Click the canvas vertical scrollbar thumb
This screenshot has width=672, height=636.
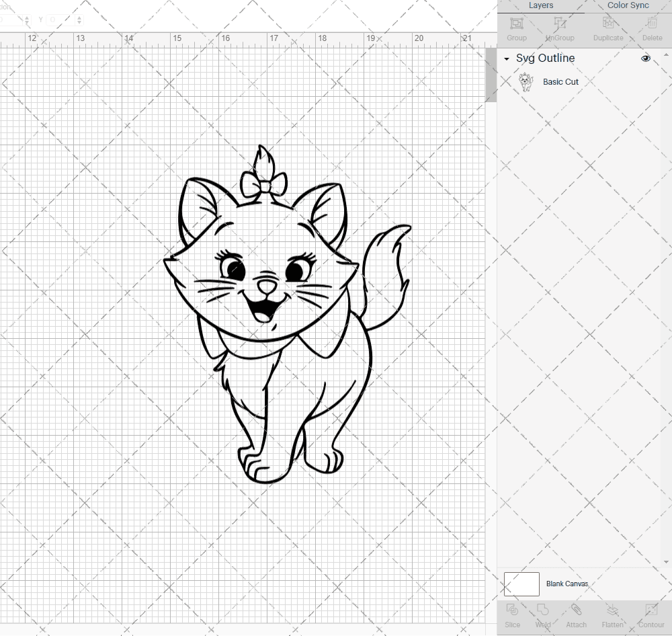click(x=491, y=75)
